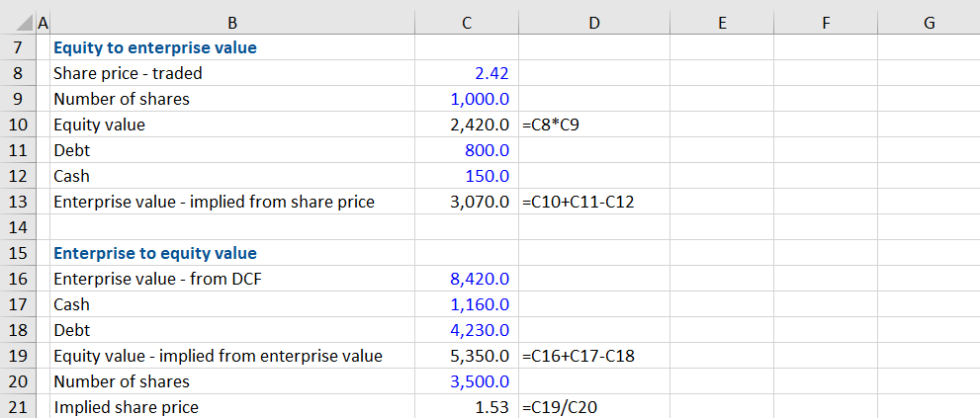Screen dimensions: 980x418
Task: Click the 'Equity to enterprise value' heading cell
Action: click(154, 47)
